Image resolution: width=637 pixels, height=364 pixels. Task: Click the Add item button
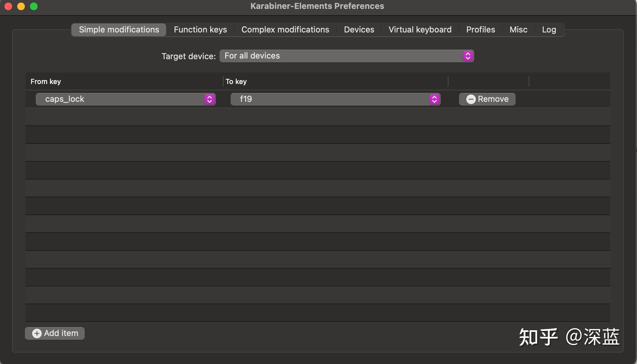point(55,333)
